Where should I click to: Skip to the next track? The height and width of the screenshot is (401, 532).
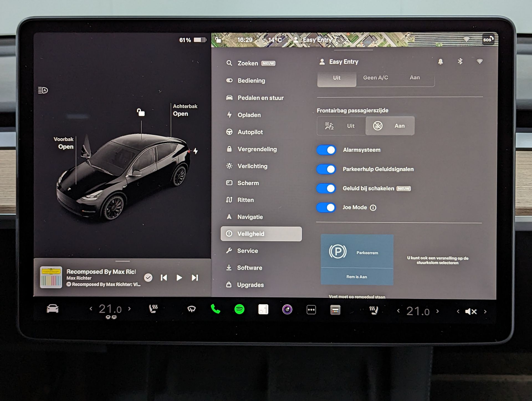pyautogui.click(x=195, y=278)
